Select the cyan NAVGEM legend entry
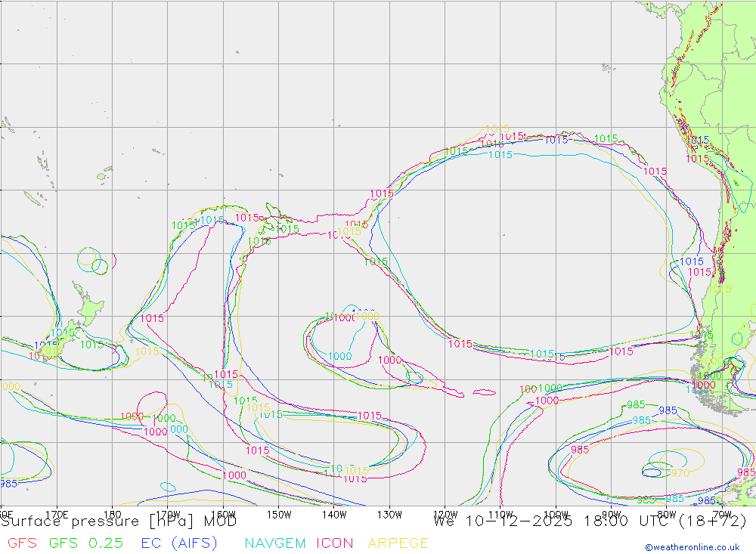 click(x=275, y=543)
